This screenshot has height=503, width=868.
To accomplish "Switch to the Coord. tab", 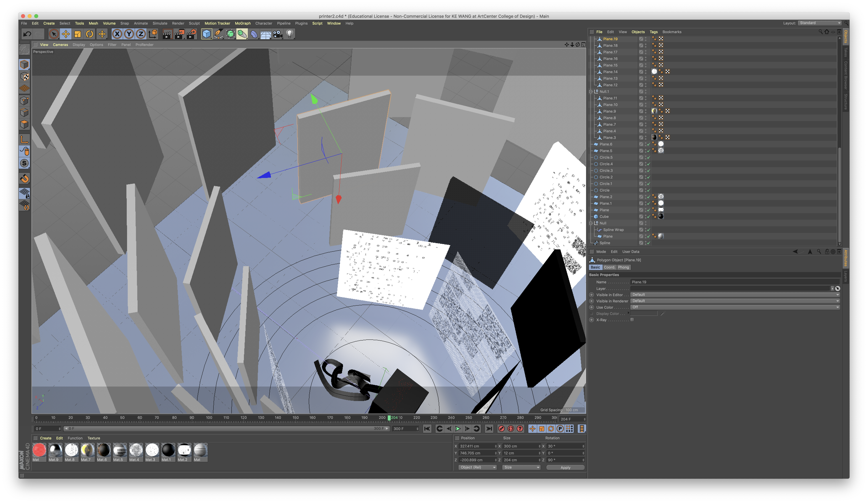I will pos(609,267).
